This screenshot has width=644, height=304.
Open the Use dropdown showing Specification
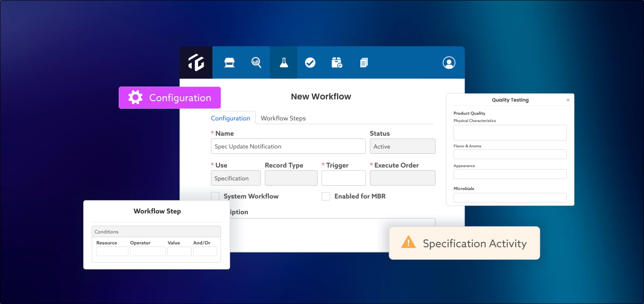point(236,178)
